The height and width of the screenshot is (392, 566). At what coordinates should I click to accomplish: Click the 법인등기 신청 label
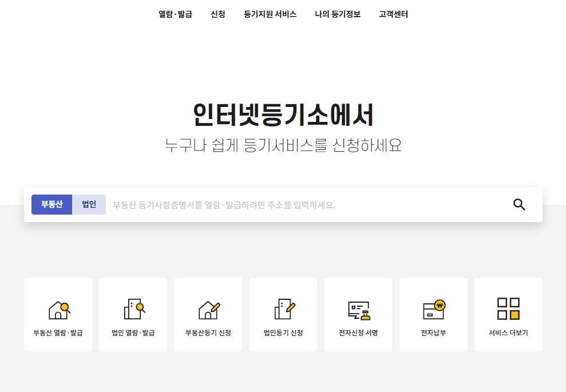pyautogui.click(x=283, y=333)
